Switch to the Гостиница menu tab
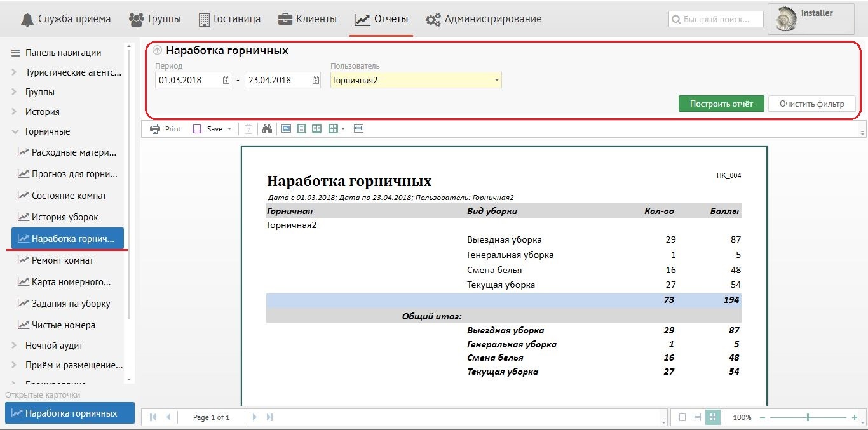The image size is (868, 430). (x=229, y=19)
